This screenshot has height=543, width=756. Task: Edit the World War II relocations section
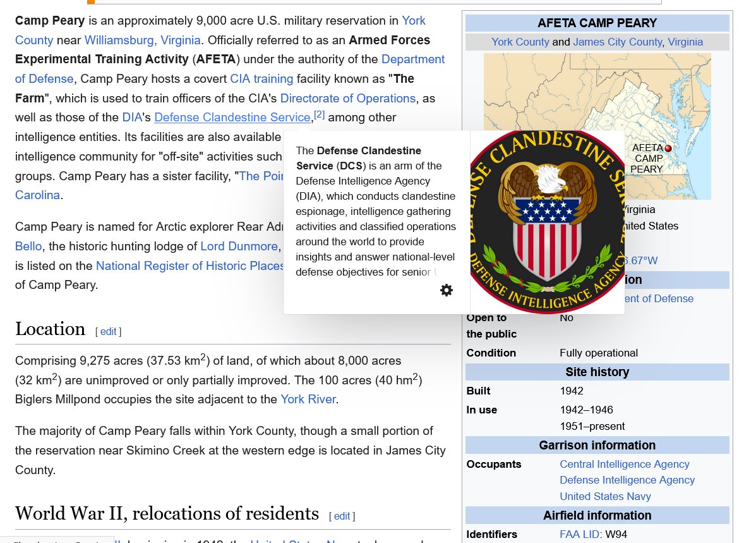(x=342, y=516)
